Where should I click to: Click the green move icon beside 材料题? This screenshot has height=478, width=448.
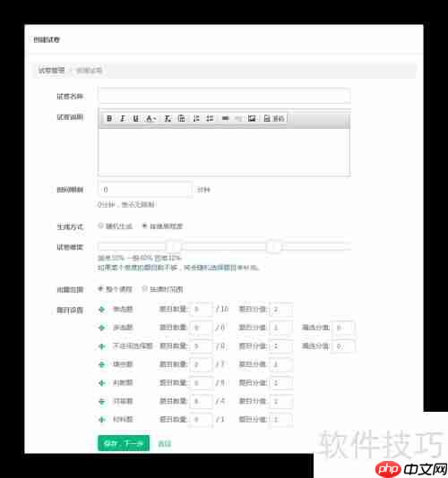click(102, 420)
